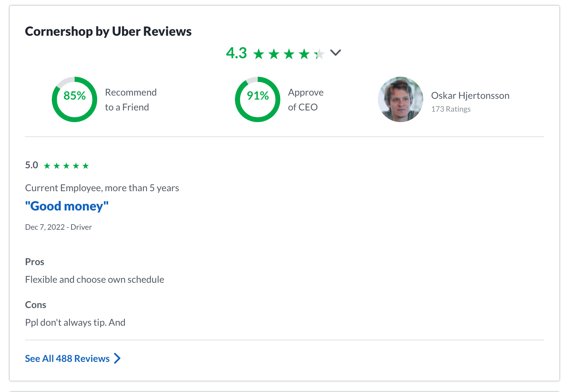567x392 pixels.
Task: Click "Current Employee, more than 5 years"
Action: tap(102, 188)
